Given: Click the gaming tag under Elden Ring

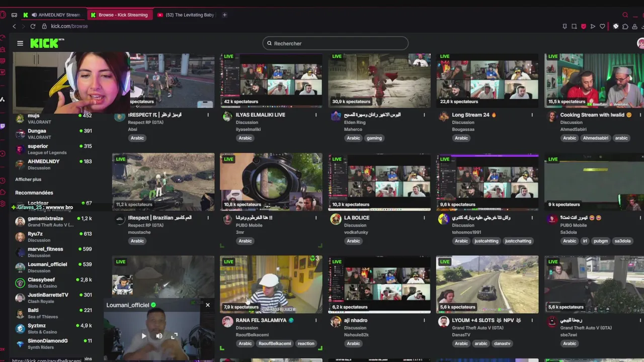Looking at the screenshot, I should pos(374,138).
